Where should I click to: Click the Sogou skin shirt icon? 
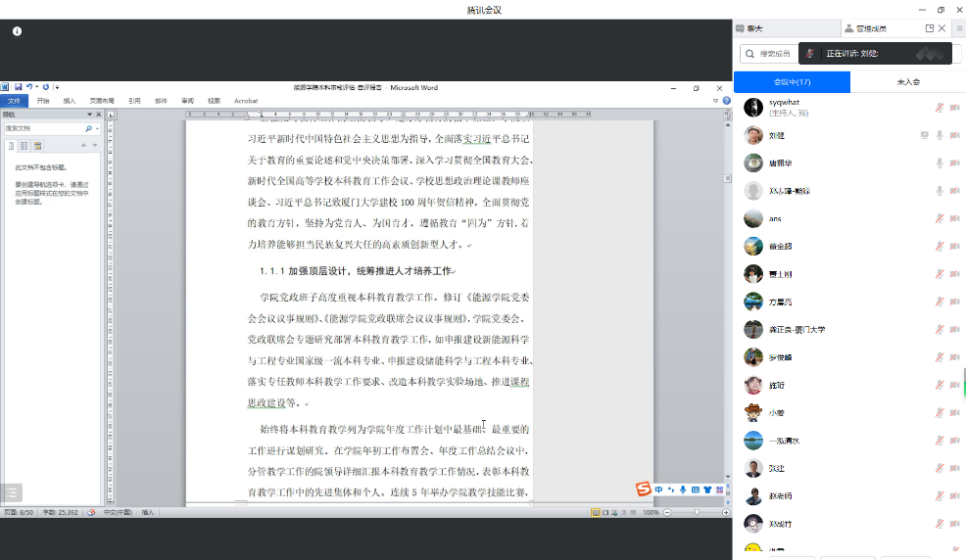pyautogui.click(x=707, y=489)
